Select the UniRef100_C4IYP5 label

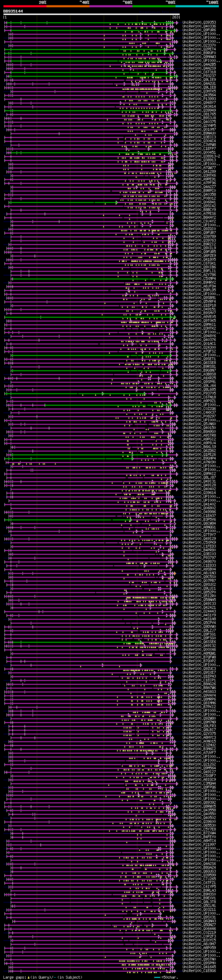[x=199, y=886]
